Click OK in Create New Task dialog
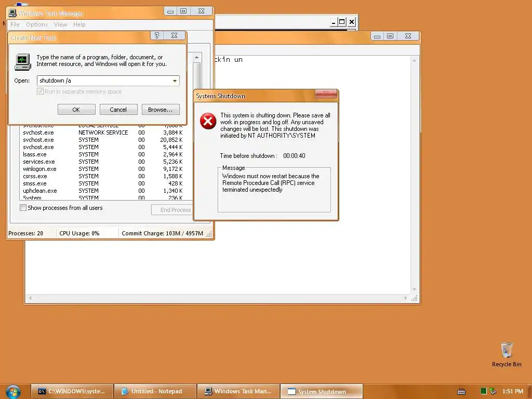The width and height of the screenshot is (532, 399). tap(76, 110)
